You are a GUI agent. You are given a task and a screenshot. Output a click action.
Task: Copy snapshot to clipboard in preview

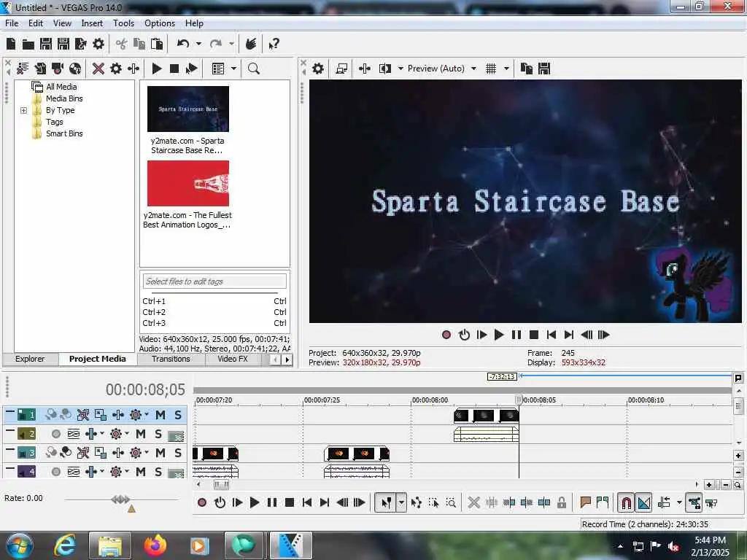coord(527,69)
